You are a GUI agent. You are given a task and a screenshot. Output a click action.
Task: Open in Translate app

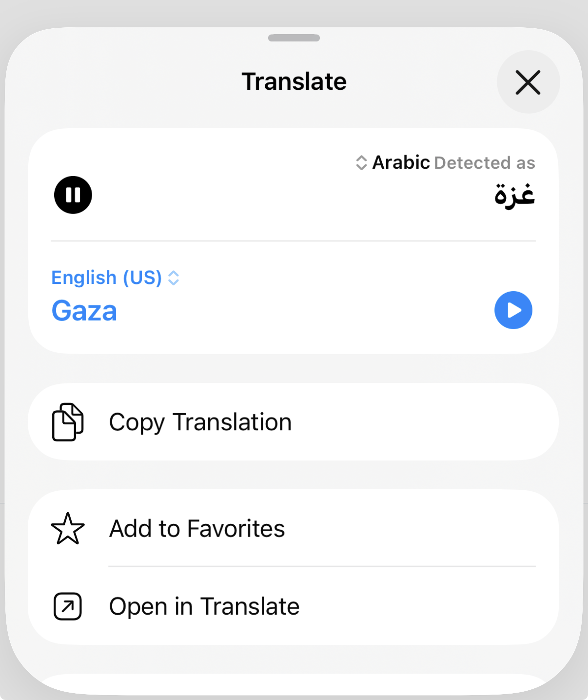point(294,606)
